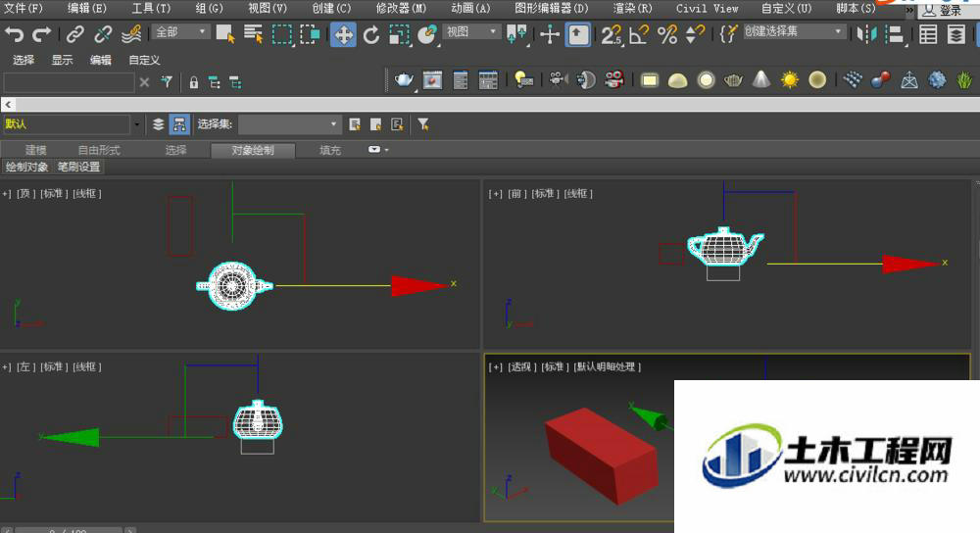Toggle the Scene Explorer table icon

click(x=928, y=34)
